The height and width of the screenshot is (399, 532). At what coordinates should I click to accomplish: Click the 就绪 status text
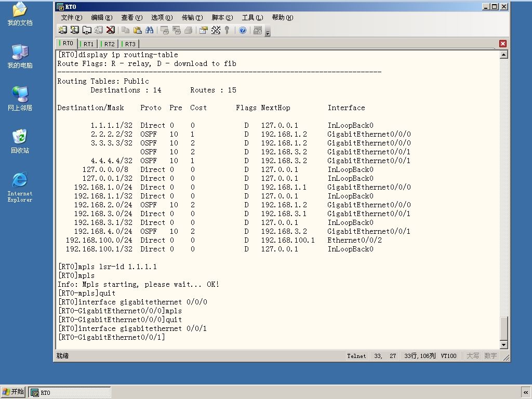62,355
